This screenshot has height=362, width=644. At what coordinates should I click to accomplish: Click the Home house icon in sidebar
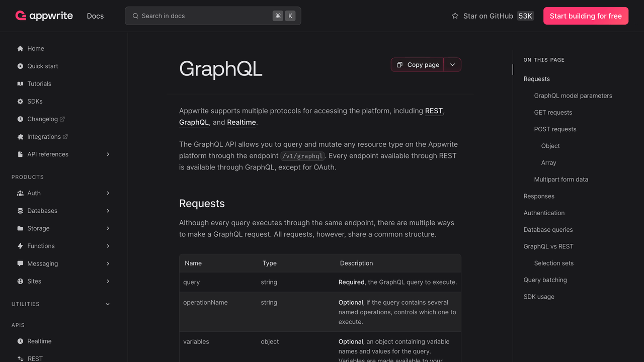point(20,49)
